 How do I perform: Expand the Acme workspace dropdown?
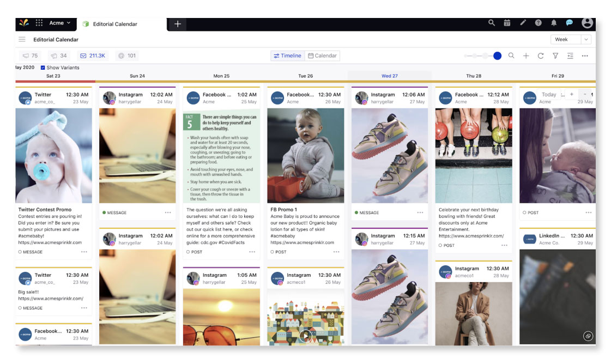[x=59, y=23]
